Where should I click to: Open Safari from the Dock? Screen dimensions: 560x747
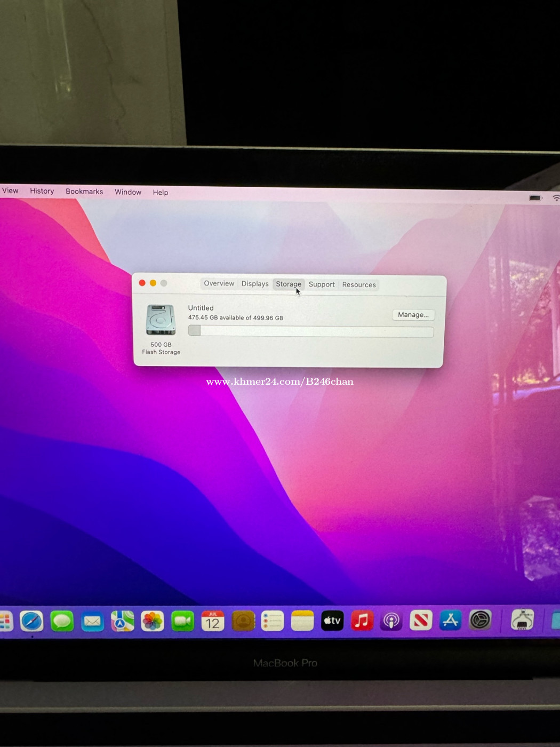[x=31, y=621]
